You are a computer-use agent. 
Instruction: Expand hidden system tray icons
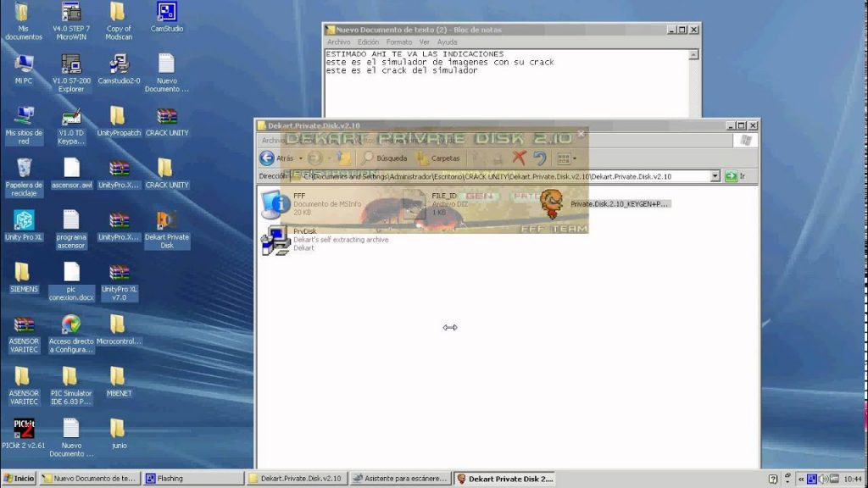(x=801, y=480)
